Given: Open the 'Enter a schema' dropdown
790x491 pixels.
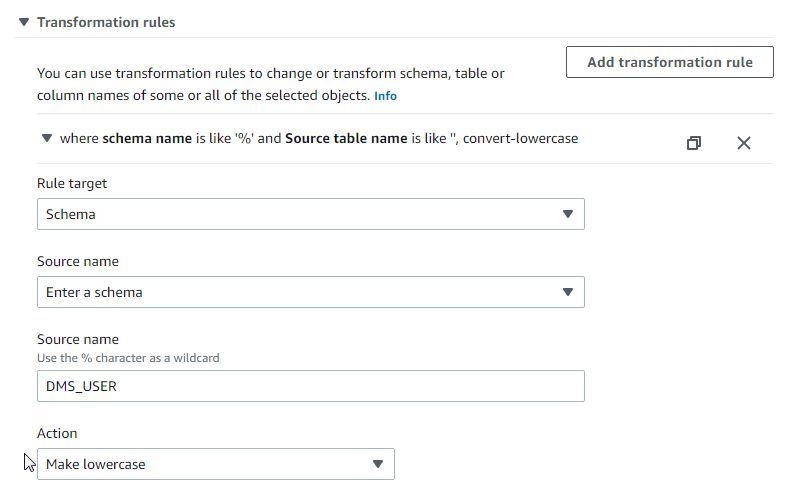Looking at the screenshot, I should coord(300,292).
